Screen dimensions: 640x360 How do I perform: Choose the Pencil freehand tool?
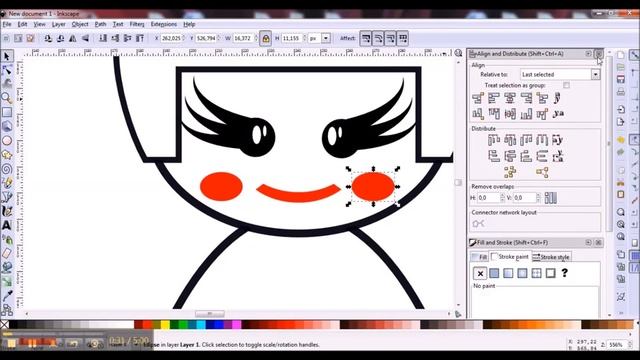pos(7,183)
